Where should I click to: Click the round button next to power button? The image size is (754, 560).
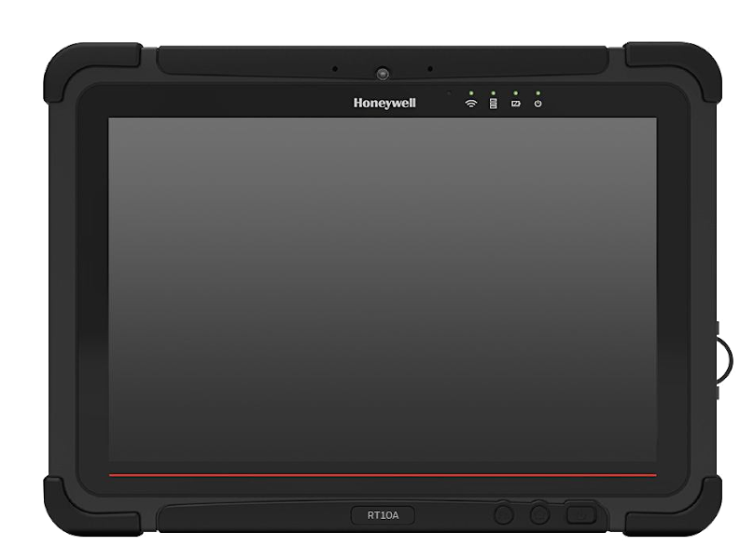pyautogui.click(x=539, y=515)
